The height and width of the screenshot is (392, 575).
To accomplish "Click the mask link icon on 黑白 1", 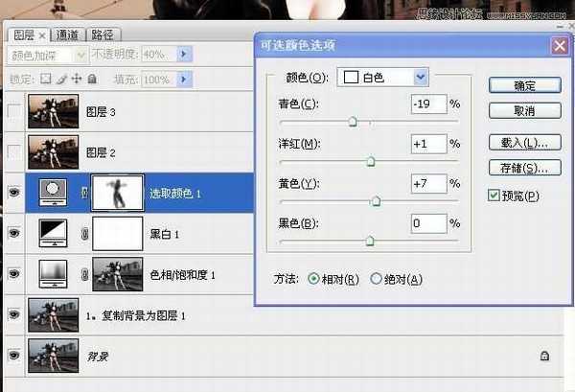I will [83, 234].
